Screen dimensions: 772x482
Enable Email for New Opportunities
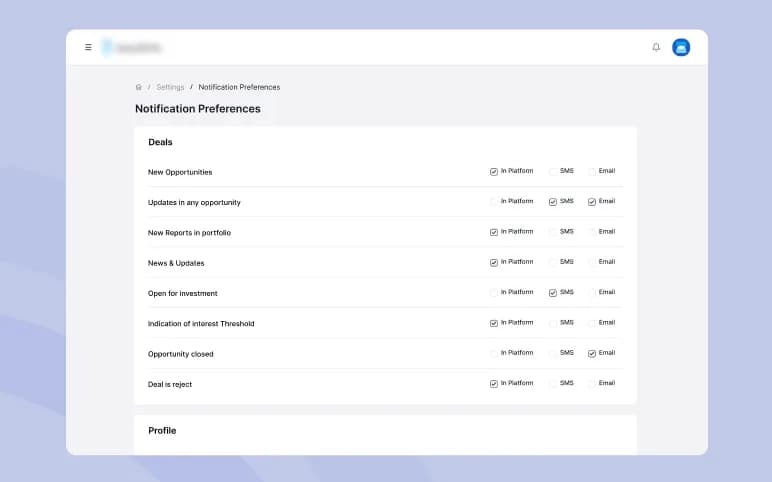click(592, 172)
